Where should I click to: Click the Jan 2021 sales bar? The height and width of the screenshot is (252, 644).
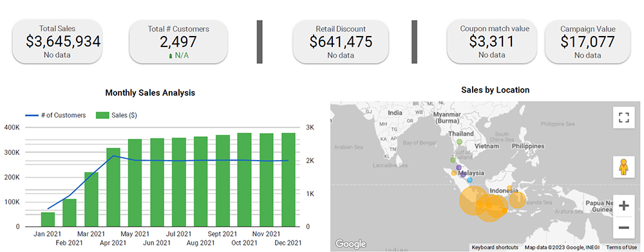(48, 219)
